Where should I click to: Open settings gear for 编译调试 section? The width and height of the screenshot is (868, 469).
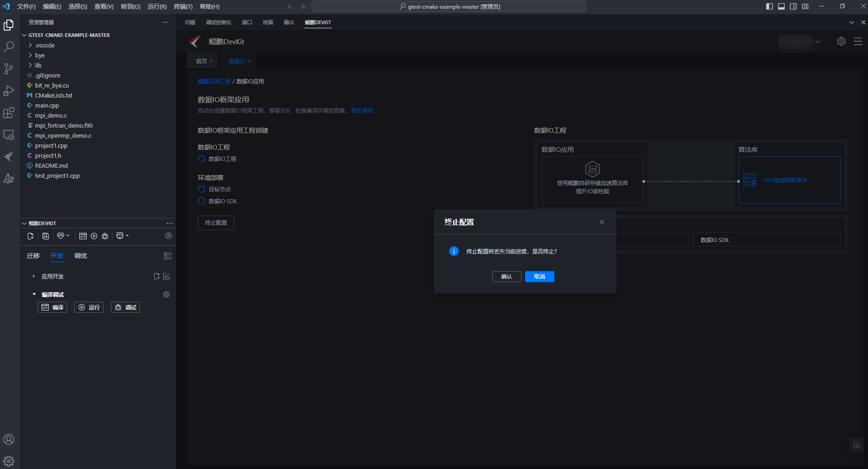pos(166,294)
